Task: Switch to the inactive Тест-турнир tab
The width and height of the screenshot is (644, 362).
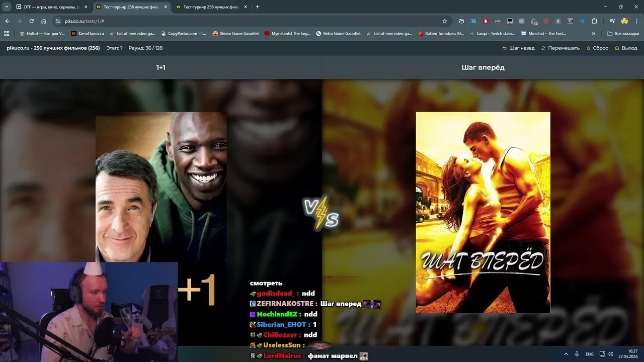Action: click(x=211, y=7)
